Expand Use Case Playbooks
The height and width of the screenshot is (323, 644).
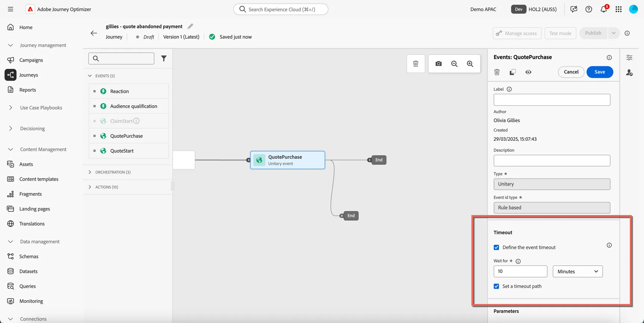10,108
